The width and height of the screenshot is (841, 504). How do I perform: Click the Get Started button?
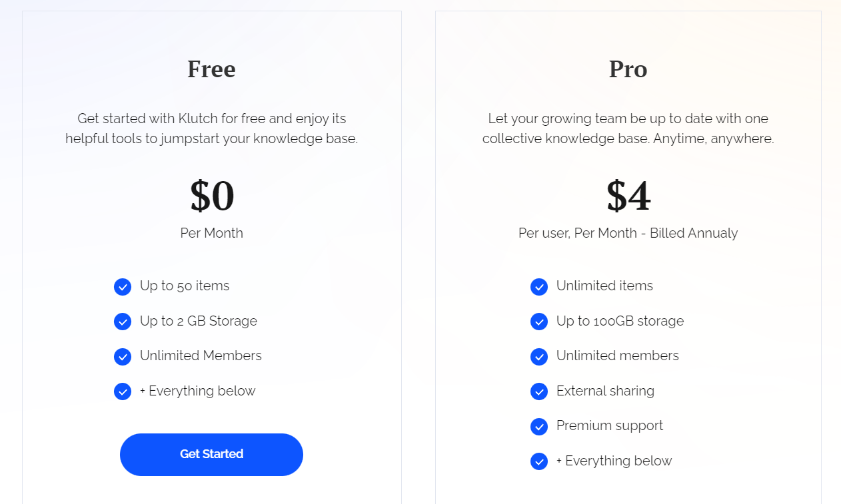(x=211, y=454)
